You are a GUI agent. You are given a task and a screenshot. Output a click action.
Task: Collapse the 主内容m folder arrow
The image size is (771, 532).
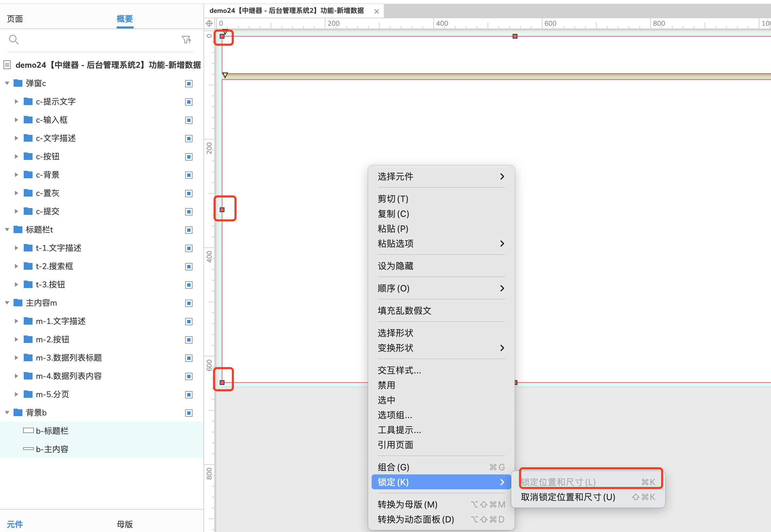click(7, 303)
